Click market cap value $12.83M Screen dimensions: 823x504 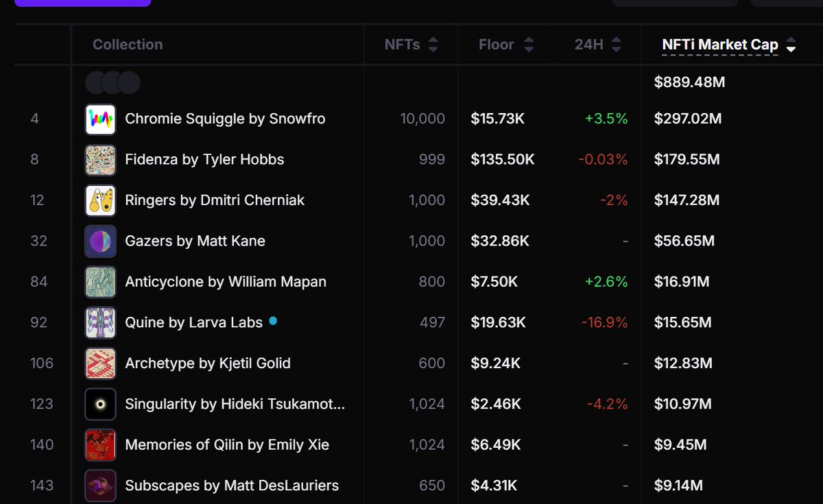click(x=683, y=363)
